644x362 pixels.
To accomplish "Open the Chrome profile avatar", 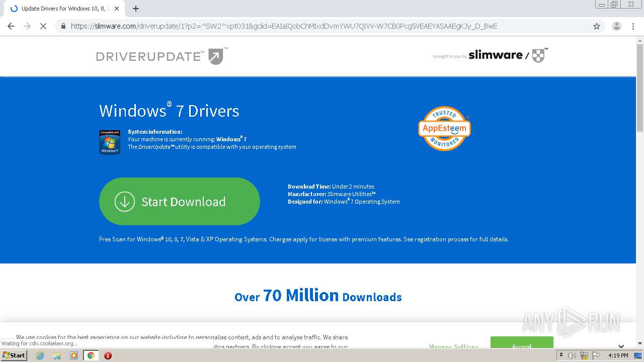I will 617,26.
